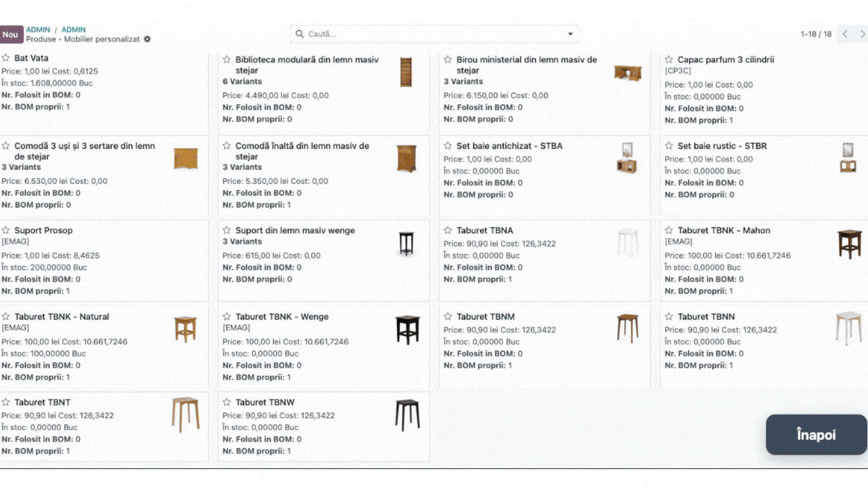868x488 pixels.
Task: Favorite the Suport Prosop product
Action: [x=5, y=230]
